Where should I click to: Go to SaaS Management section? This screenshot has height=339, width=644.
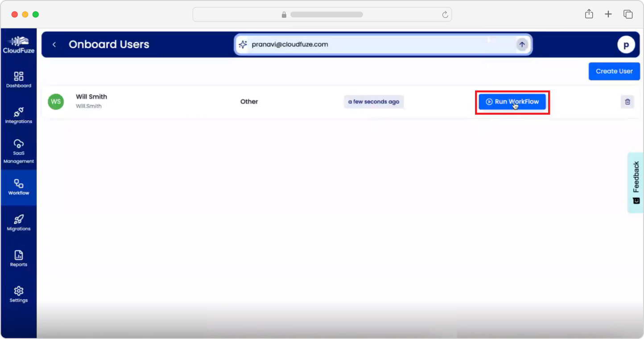19,152
